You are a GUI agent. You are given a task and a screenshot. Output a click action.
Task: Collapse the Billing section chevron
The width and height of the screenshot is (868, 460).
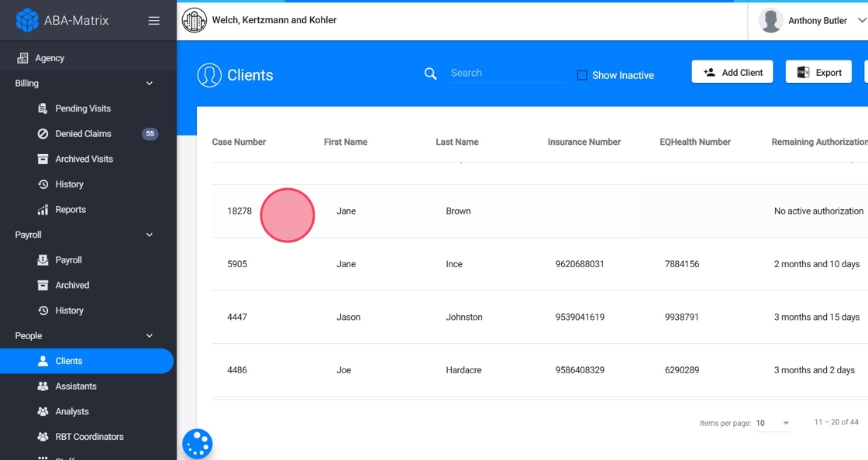point(150,84)
